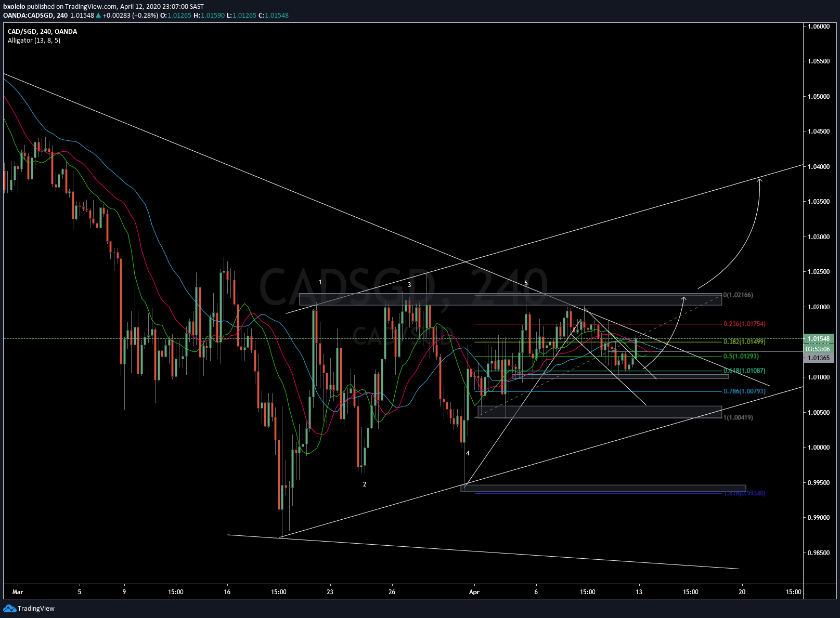The height and width of the screenshot is (618, 840).
Task: Select the C:1.01548 close value
Action: click(274, 15)
